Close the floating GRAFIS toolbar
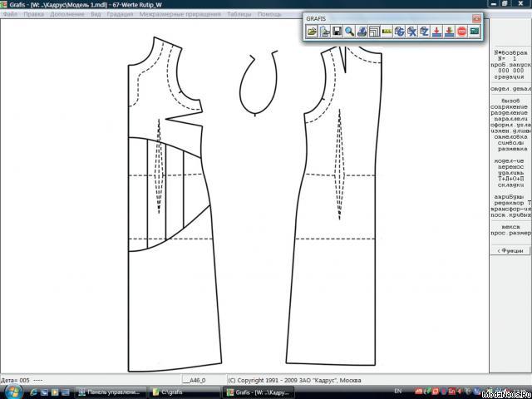 coord(476,18)
